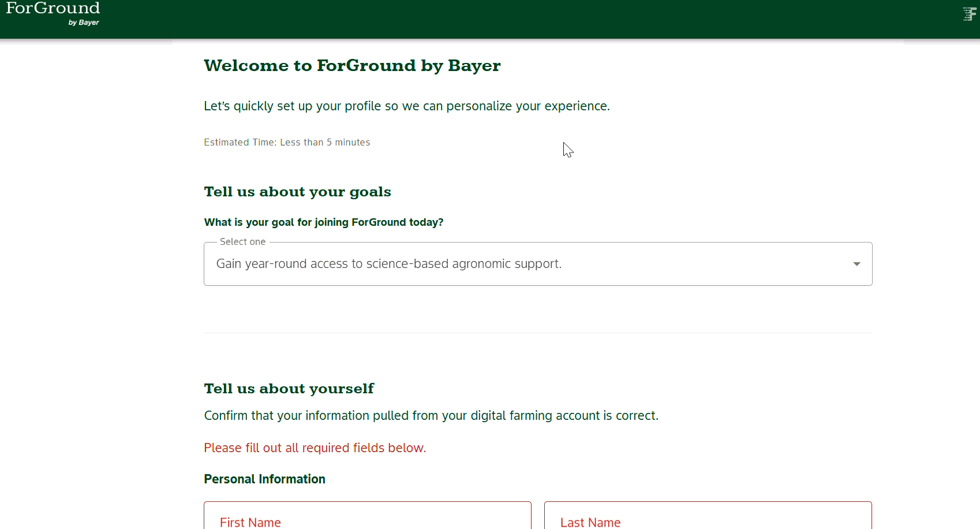
Task: Click the 'Tell us about yourself' heading
Action: 289,388
